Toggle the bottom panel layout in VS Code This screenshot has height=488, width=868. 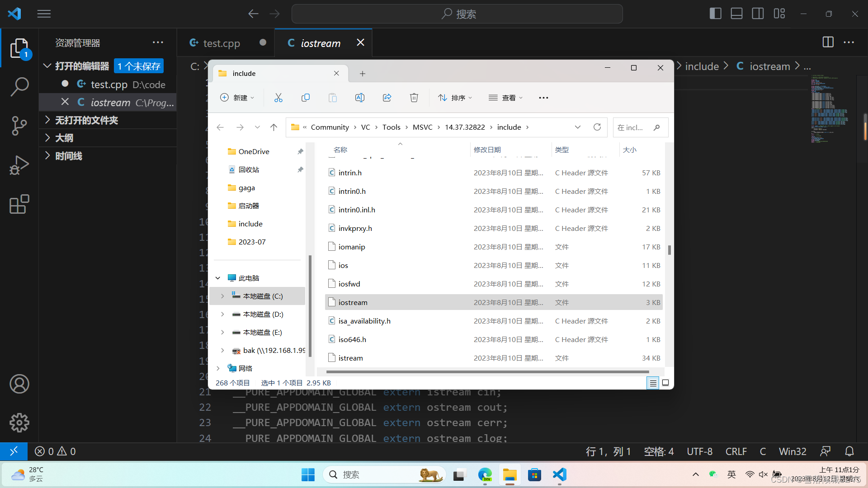[736, 14]
